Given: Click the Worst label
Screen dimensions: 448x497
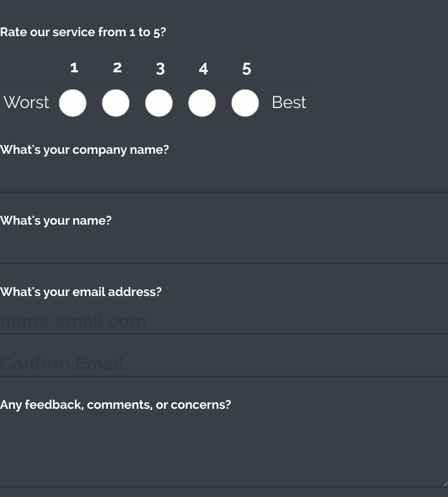Looking at the screenshot, I should [x=26, y=103].
